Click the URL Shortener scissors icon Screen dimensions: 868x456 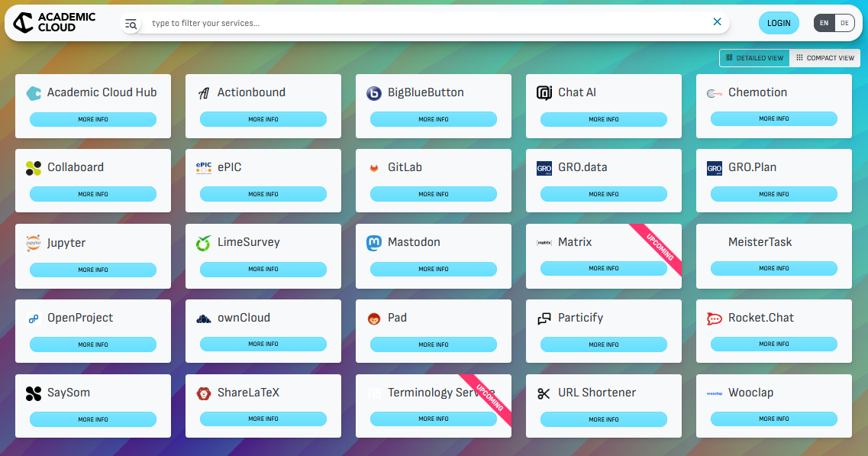(x=544, y=393)
